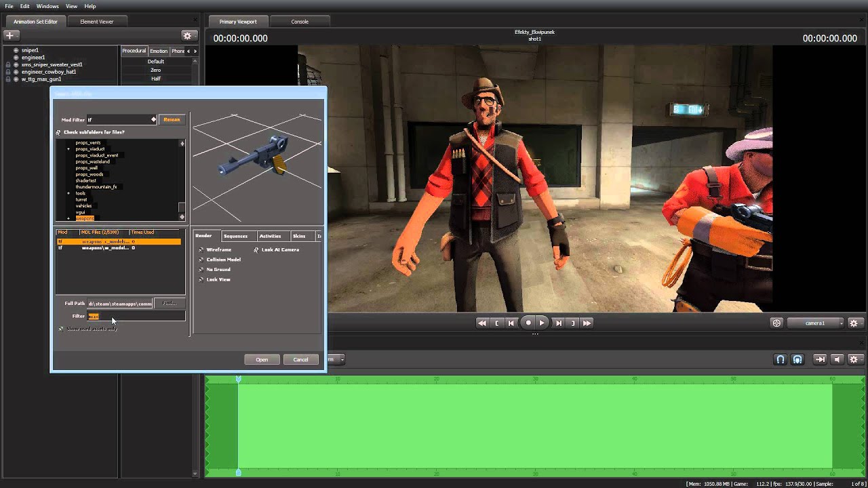Click the timeline playhead marker
The width and height of the screenshot is (868, 488).
pyautogui.click(x=238, y=380)
